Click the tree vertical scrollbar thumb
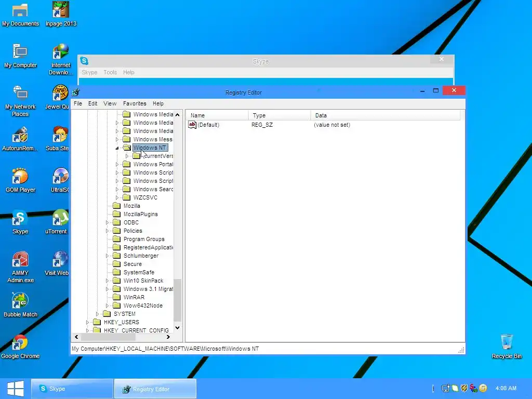This screenshot has height=399, width=532. click(x=178, y=300)
